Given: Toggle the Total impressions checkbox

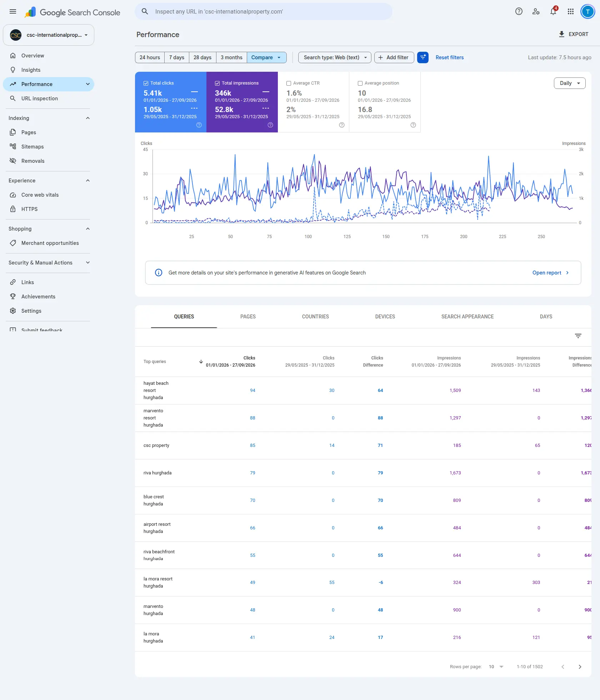Looking at the screenshot, I should click(217, 83).
